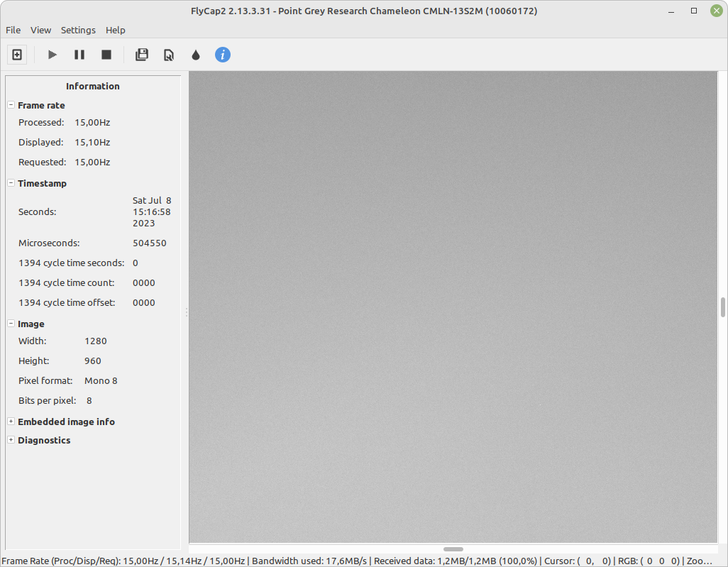The width and height of the screenshot is (728, 567).
Task: Open the camera control dialog icon
Action: click(168, 54)
